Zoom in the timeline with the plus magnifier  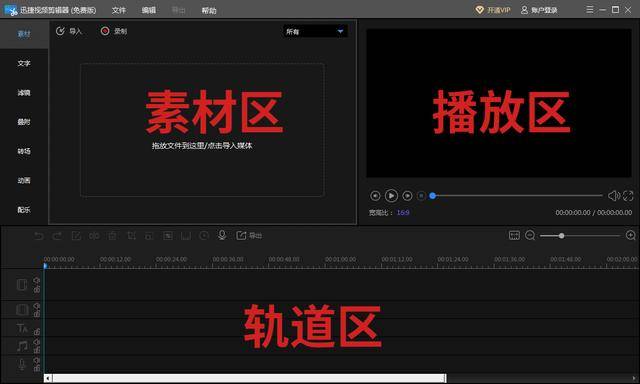click(x=631, y=235)
